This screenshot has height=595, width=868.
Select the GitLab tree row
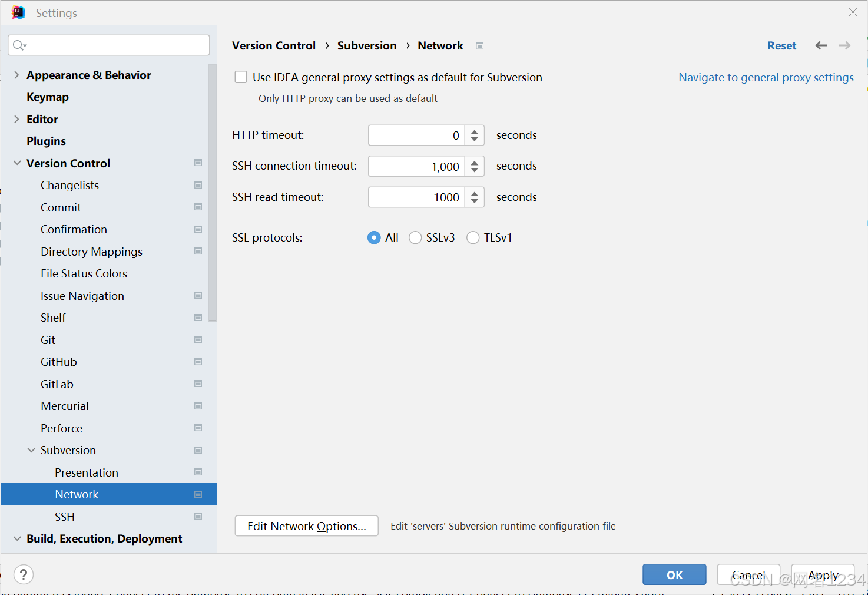coord(109,384)
